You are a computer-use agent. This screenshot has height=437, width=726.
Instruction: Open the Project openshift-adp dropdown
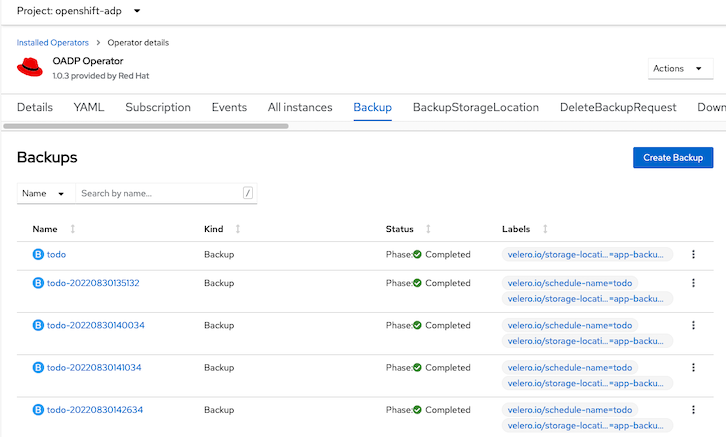[78, 11]
